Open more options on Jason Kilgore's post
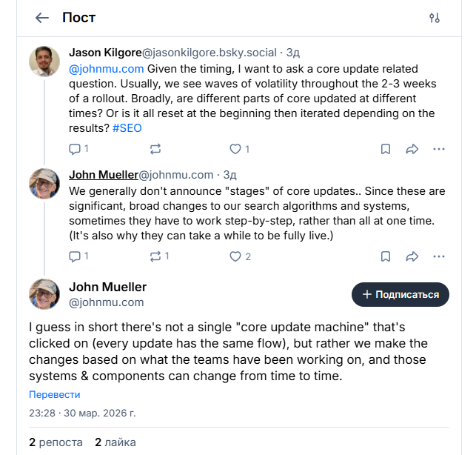The width and height of the screenshot is (476, 455). [x=439, y=149]
